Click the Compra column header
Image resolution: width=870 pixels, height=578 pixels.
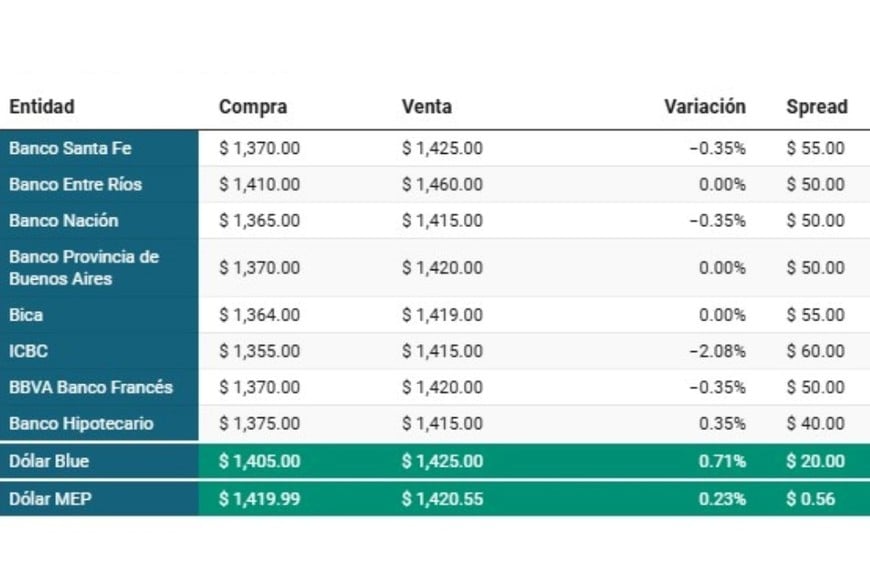(253, 107)
